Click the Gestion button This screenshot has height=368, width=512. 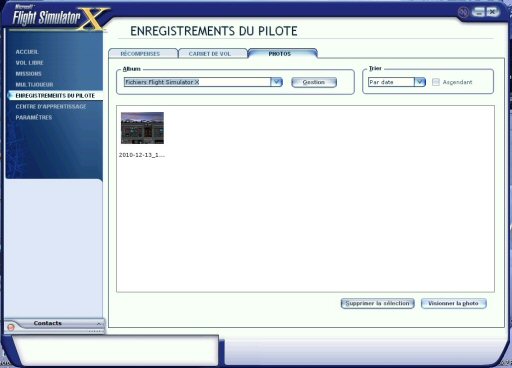[314, 82]
